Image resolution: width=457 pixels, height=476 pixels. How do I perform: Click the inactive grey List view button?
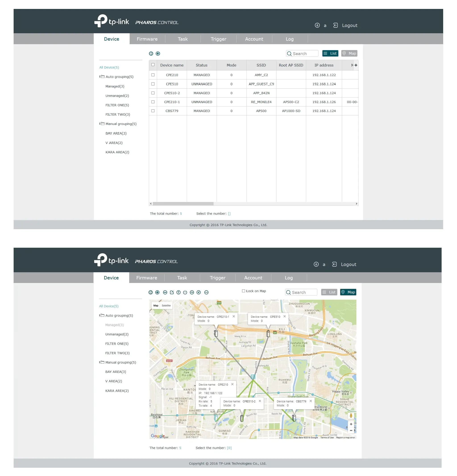click(x=329, y=292)
